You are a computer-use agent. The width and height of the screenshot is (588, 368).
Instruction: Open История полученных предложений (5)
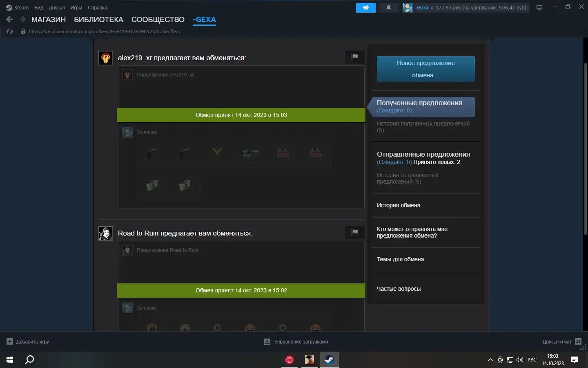pos(423,127)
